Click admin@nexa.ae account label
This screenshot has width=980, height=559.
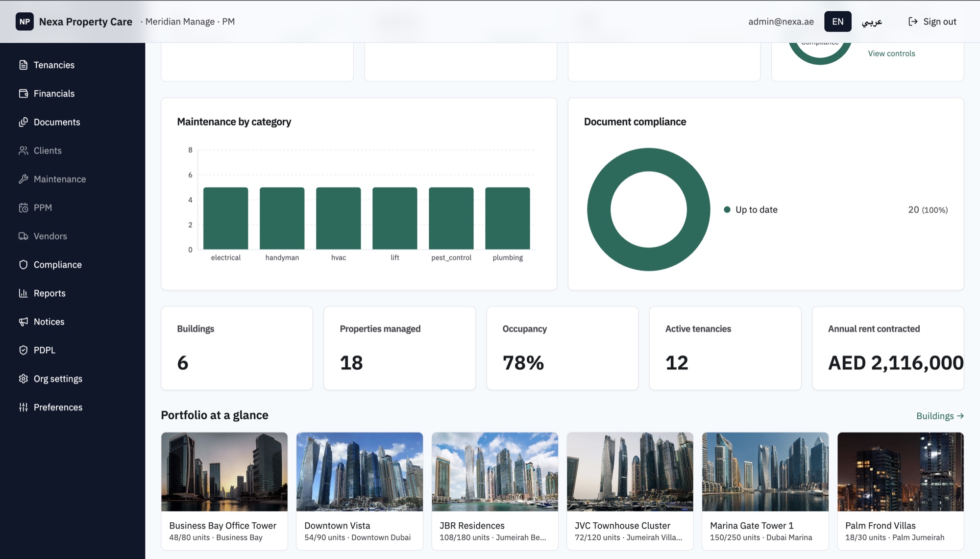pyautogui.click(x=781, y=22)
